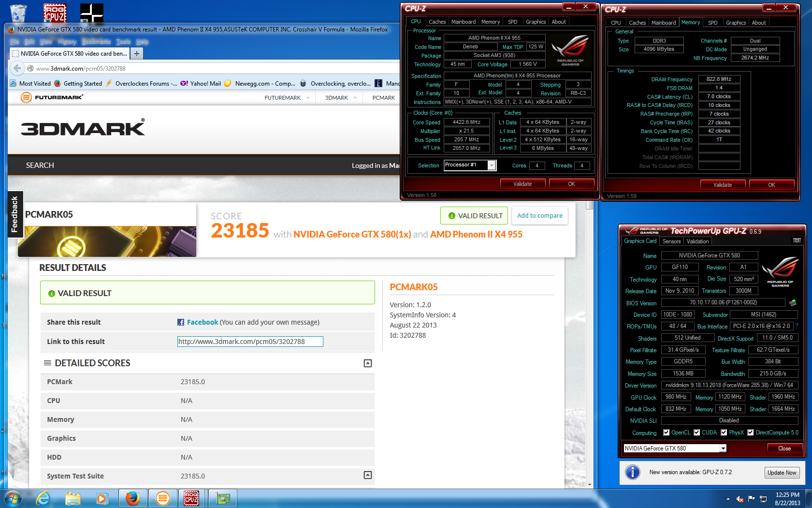Click the result link text field
This screenshot has width=812, height=508.
(x=250, y=342)
